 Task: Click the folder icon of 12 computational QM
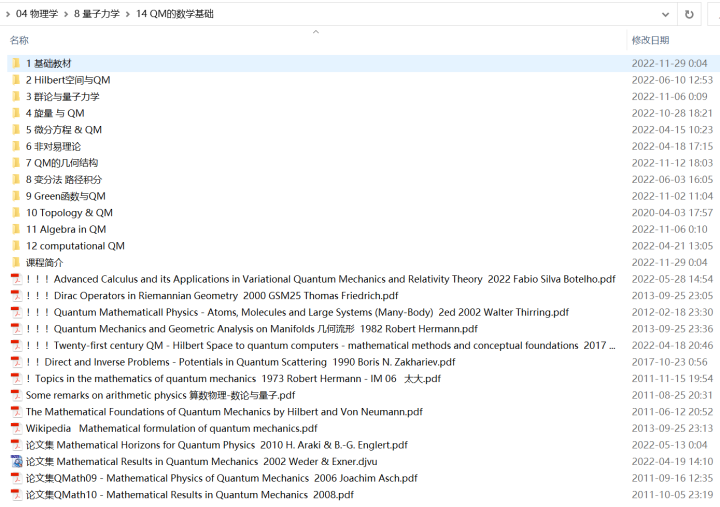[16, 246]
